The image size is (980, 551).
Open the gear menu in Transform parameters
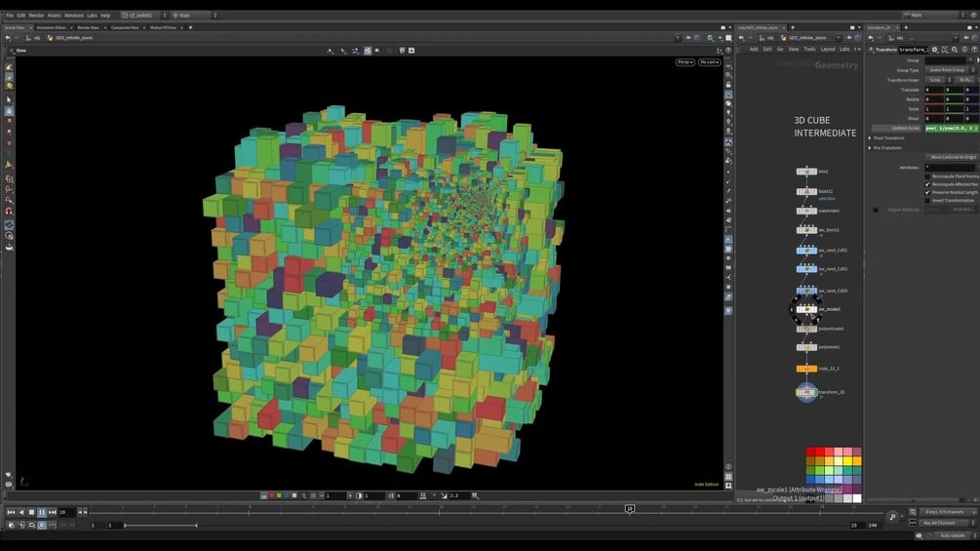click(934, 49)
